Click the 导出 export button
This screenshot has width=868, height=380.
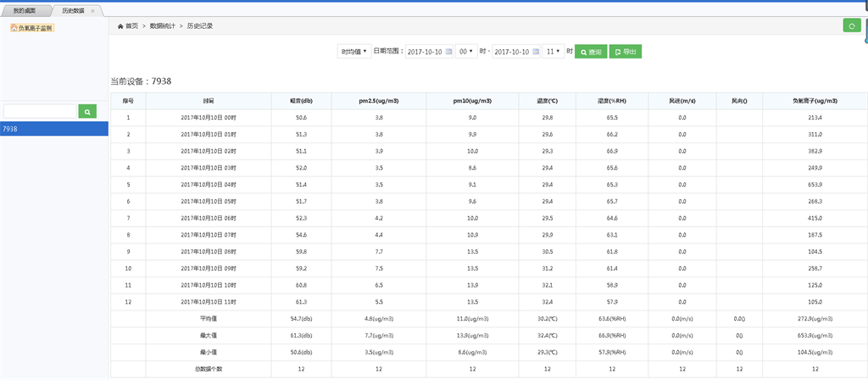tap(626, 52)
